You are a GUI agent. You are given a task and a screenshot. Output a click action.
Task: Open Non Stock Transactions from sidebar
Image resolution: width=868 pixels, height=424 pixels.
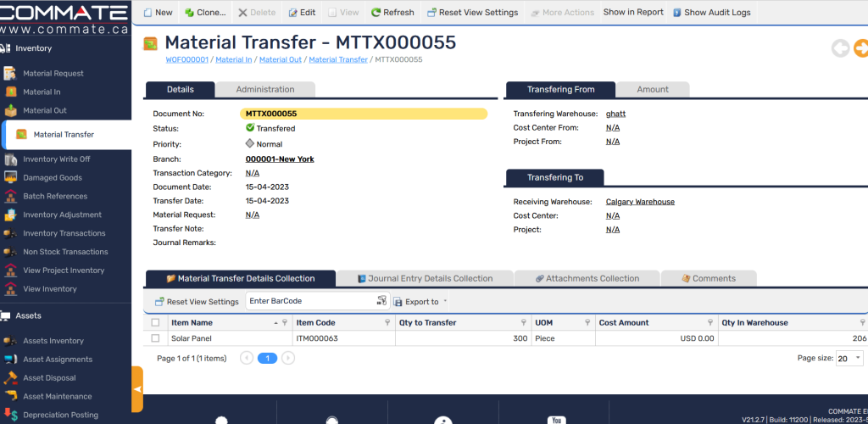pyautogui.click(x=65, y=252)
